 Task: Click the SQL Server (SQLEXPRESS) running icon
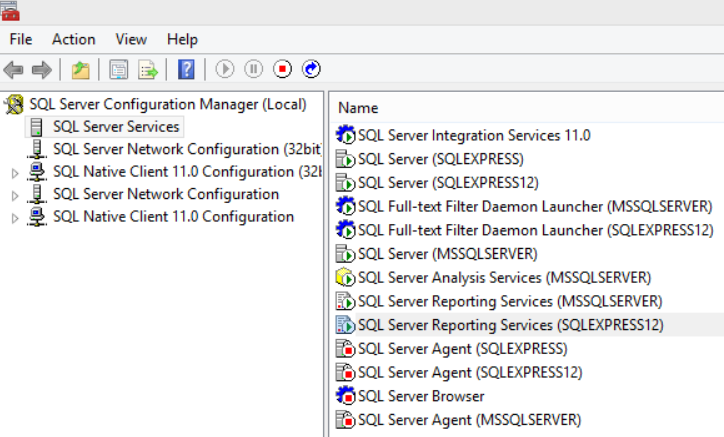(x=345, y=159)
